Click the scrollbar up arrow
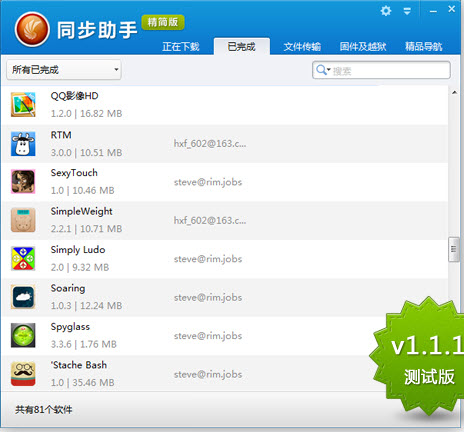Viewport: 464px width, 432px height. point(454,92)
